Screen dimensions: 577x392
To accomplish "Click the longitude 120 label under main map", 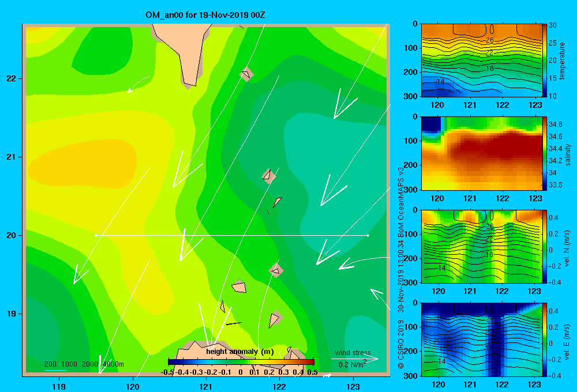I will coord(133,387).
